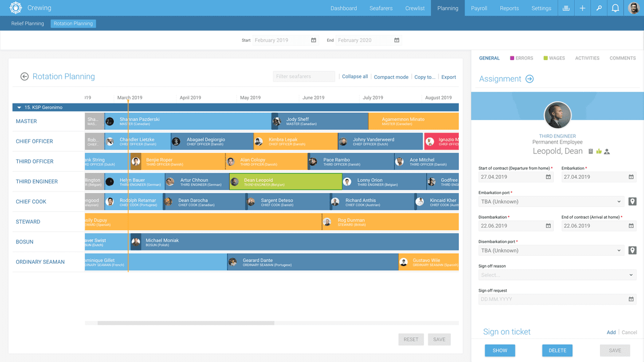
Task: Click the thumbs-up icon next to Leopold, Dean
Action: tap(599, 152)
